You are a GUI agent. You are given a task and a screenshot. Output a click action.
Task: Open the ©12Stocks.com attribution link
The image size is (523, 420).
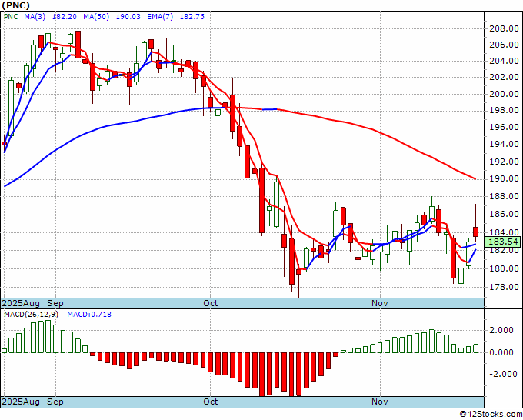(x=491, y=415)
